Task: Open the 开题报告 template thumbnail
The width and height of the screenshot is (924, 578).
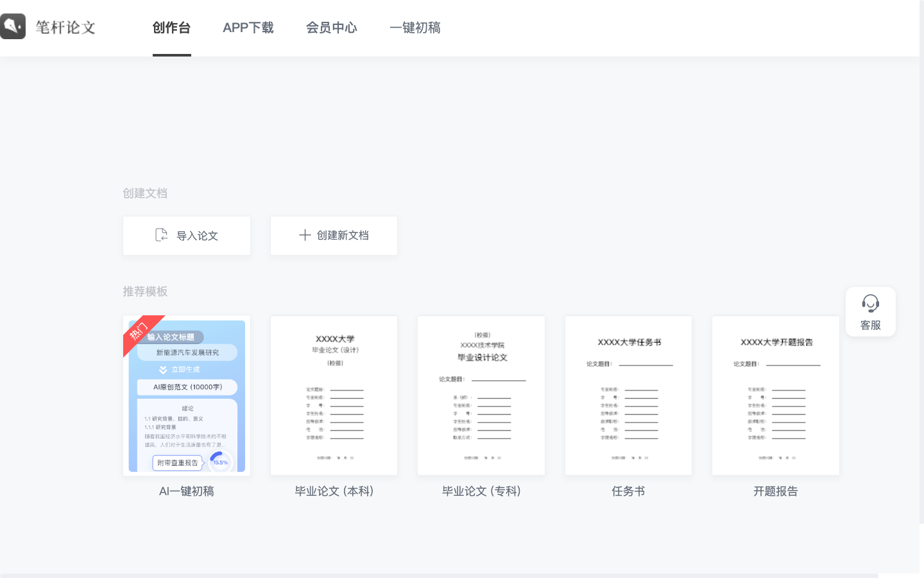Action: [x=775, y=395]
